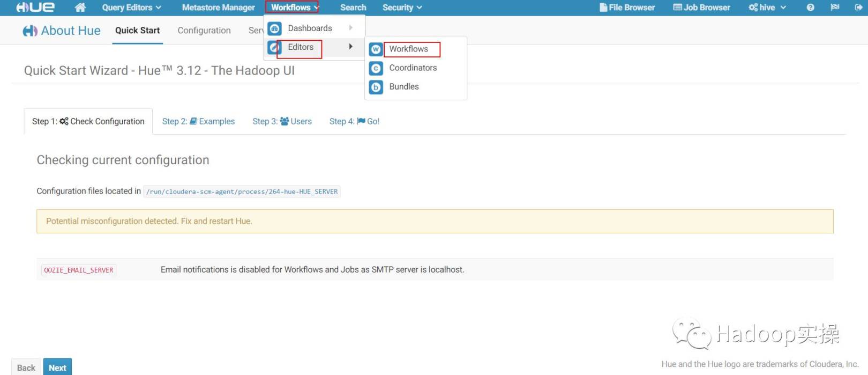Select Step 1: Check Configuration tab

88,121
